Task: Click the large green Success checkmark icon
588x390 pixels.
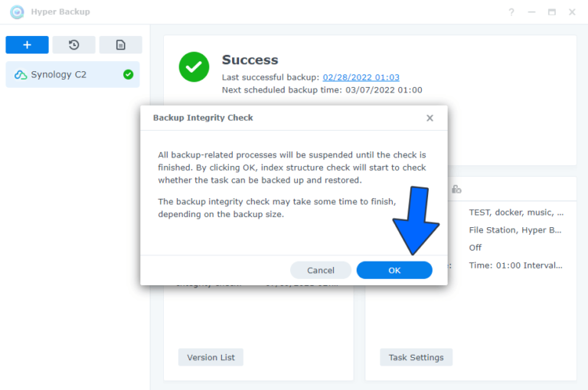Action: click(194, 67)
